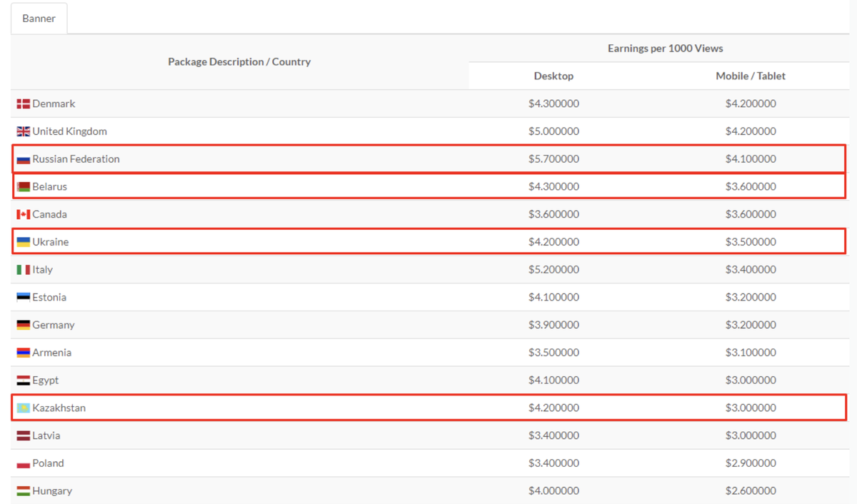This screenshot has width=857, height=504.
Task: Click the Desktop column header
Action: click(553, 76)
